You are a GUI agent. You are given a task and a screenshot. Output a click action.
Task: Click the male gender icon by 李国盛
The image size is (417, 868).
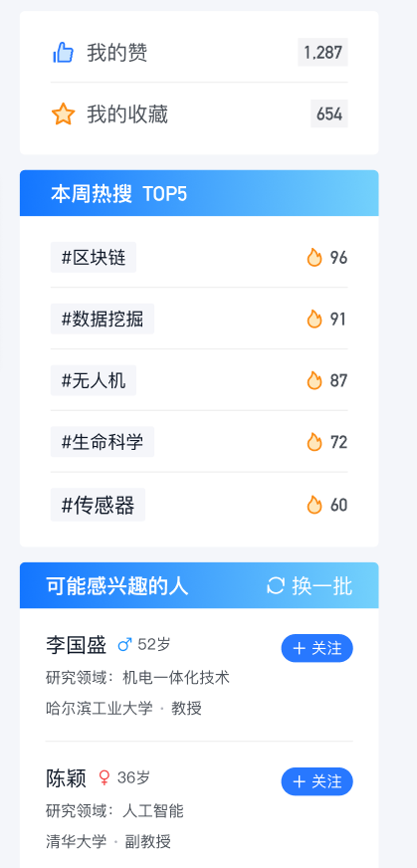pos(125,645)
